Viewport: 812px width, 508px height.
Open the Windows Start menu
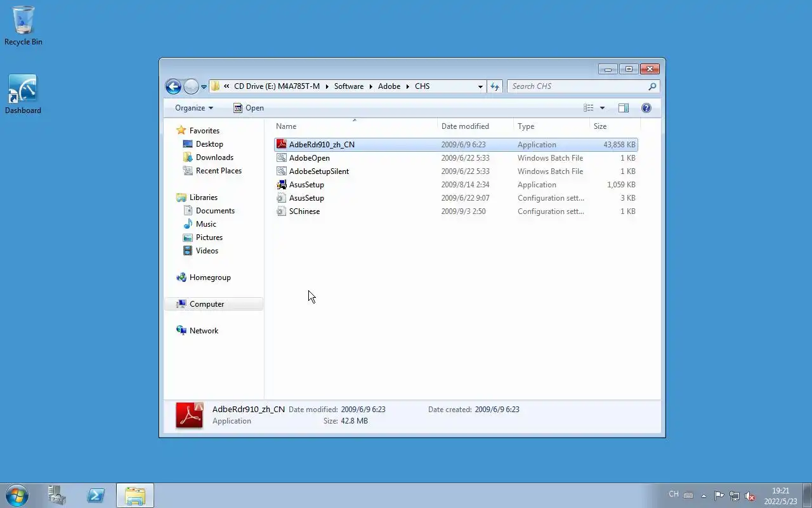[x=17, y=496]
